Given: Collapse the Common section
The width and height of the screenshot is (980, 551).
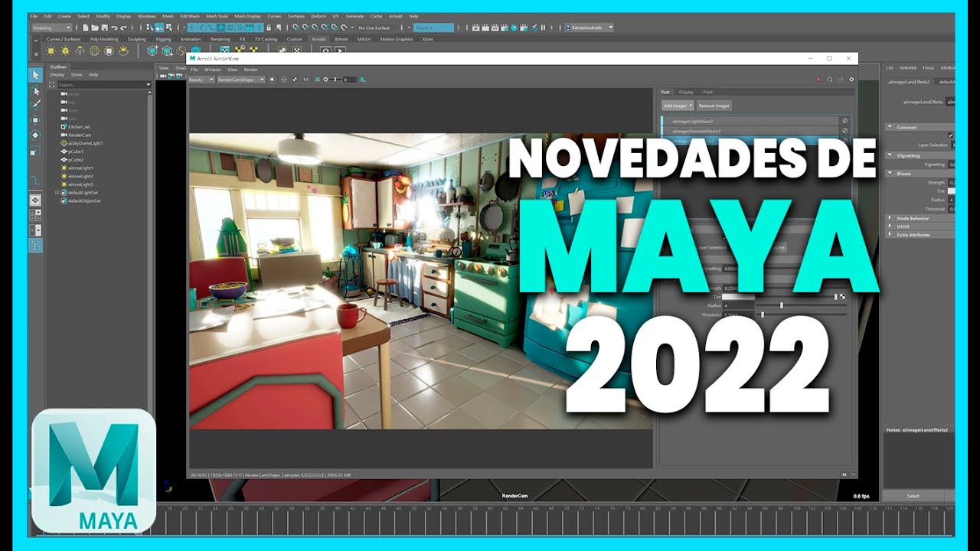Looking at the screenshot, I should (890, 127).
